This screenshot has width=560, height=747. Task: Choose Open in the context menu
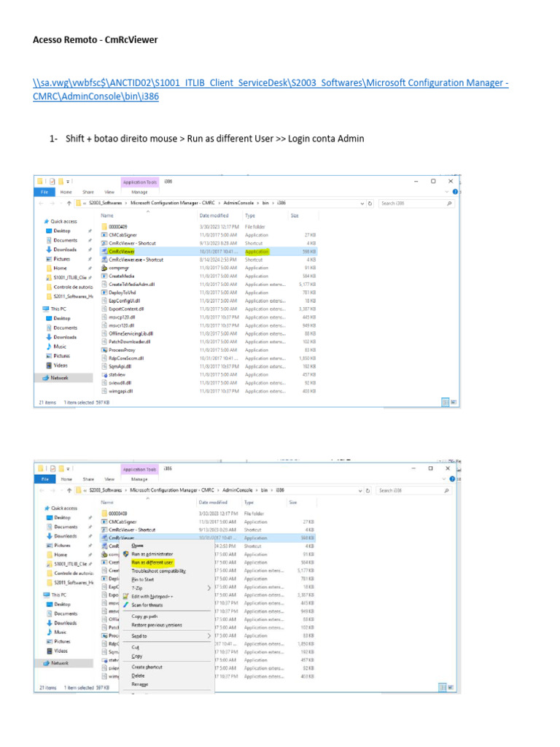coord(137,546)
